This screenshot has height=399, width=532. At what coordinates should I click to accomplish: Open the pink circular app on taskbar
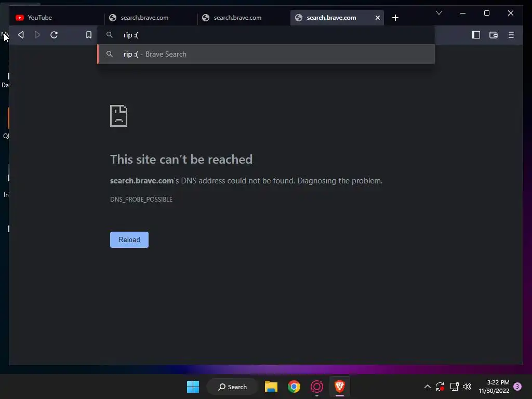pyautogui.click(x=317, y=387)
